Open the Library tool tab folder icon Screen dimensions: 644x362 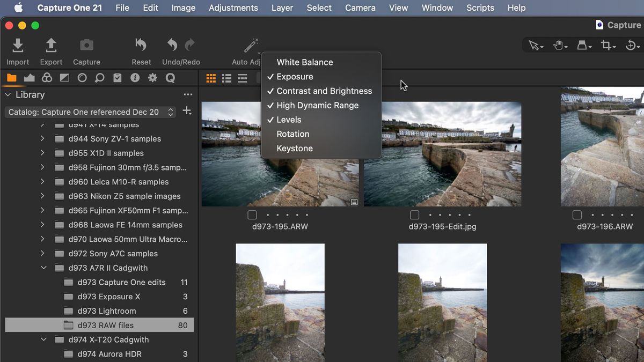click(x=11, y=78)
